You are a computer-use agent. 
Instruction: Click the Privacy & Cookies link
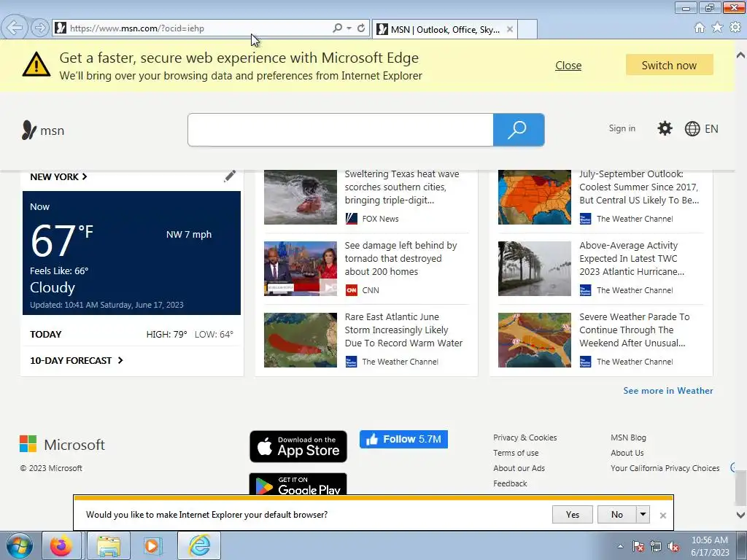point(525,437)
